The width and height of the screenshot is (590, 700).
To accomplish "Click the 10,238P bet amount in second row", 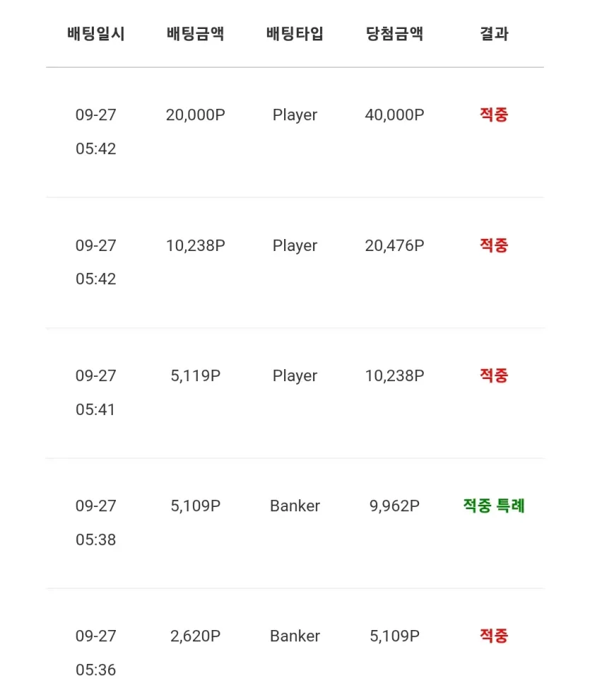I will [x=195, y=245].
